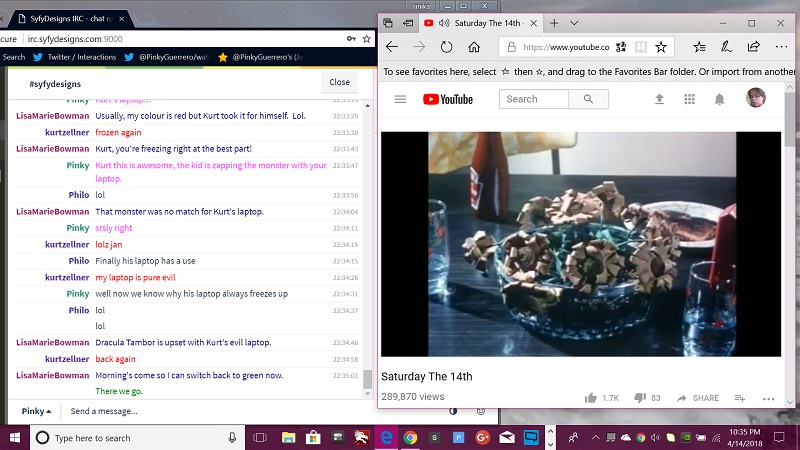This screenshot has width=800, height=450.
Task: Open the YouTube account avatar menu
Action: pos(756,97)
